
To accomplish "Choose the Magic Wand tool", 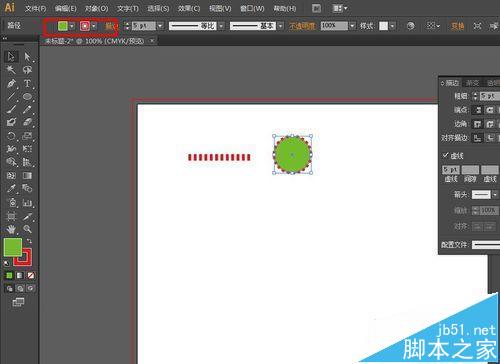I will 11,70.
